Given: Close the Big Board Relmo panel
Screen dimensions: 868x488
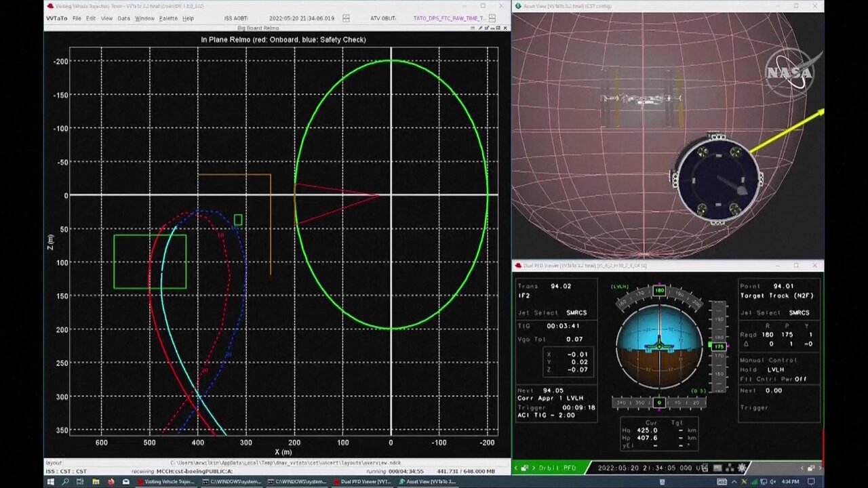Looking at the screenshot, I should (505, 28).
